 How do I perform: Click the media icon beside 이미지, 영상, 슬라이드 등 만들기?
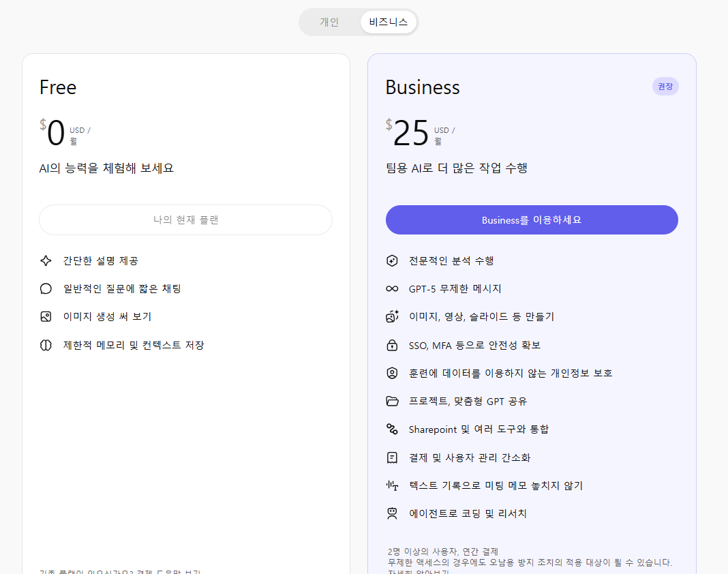tap(393, 317)
